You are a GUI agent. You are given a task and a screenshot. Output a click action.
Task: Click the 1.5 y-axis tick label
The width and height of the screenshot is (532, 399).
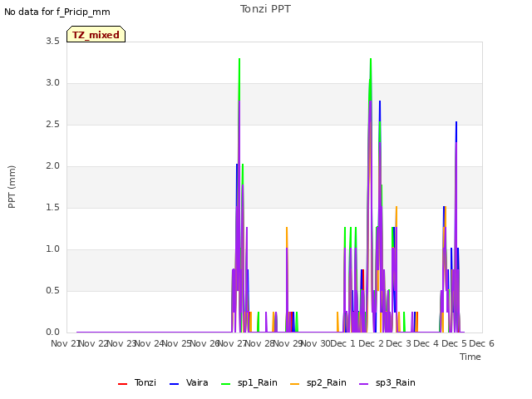[x=52, y=207]
